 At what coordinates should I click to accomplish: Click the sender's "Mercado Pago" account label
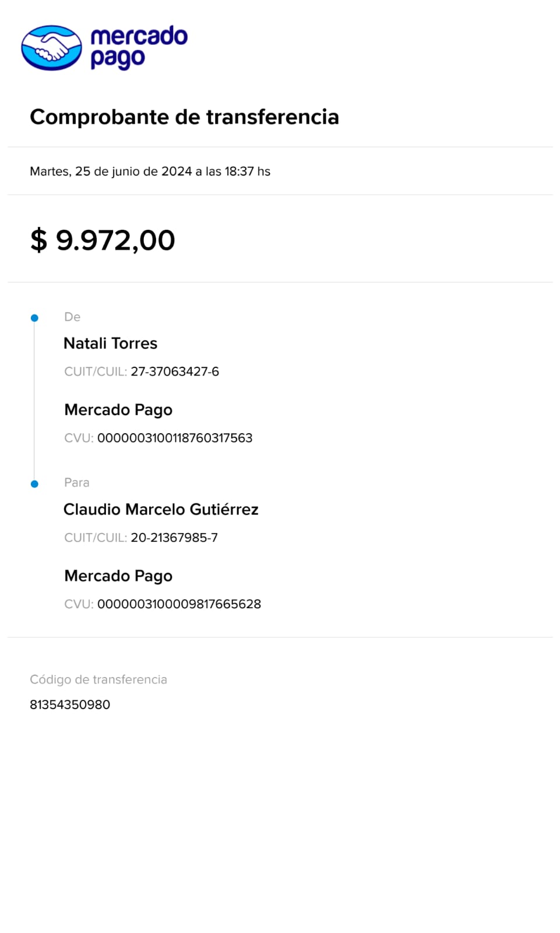pos(118,410)
